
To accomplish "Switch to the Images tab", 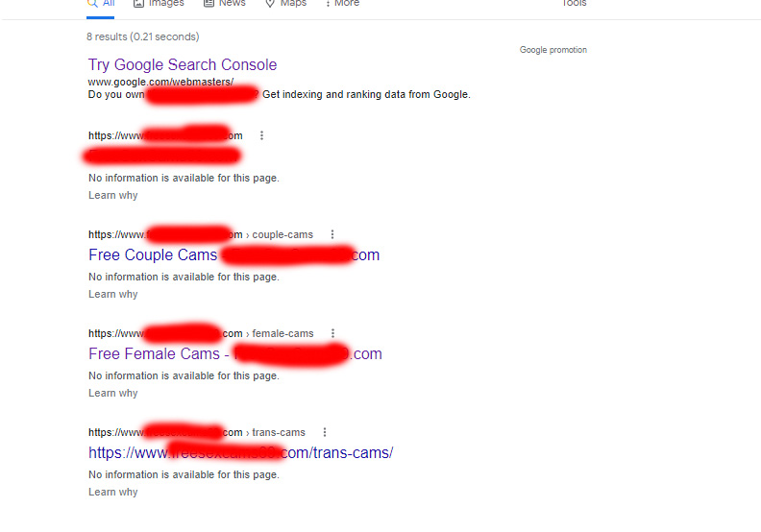I will pyautogui.click(x=159, y=4).
